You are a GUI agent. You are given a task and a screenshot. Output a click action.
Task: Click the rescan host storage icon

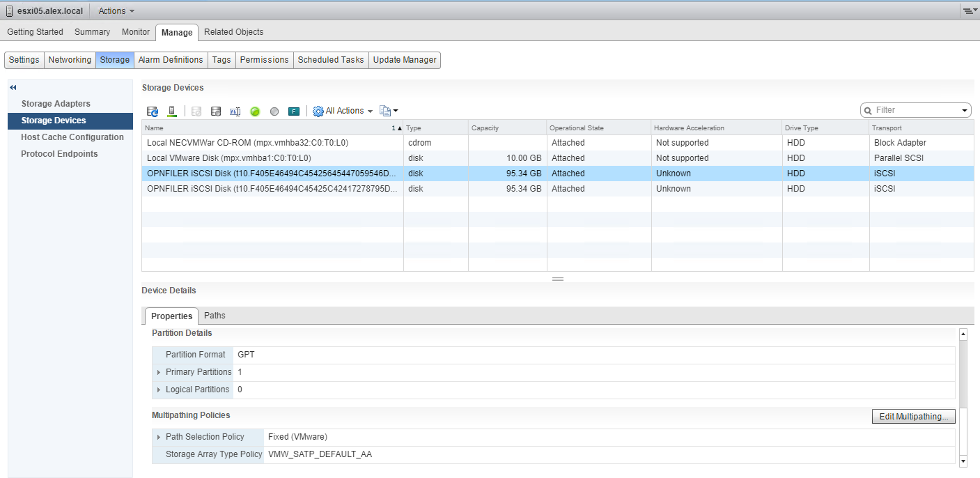(172, 111)
